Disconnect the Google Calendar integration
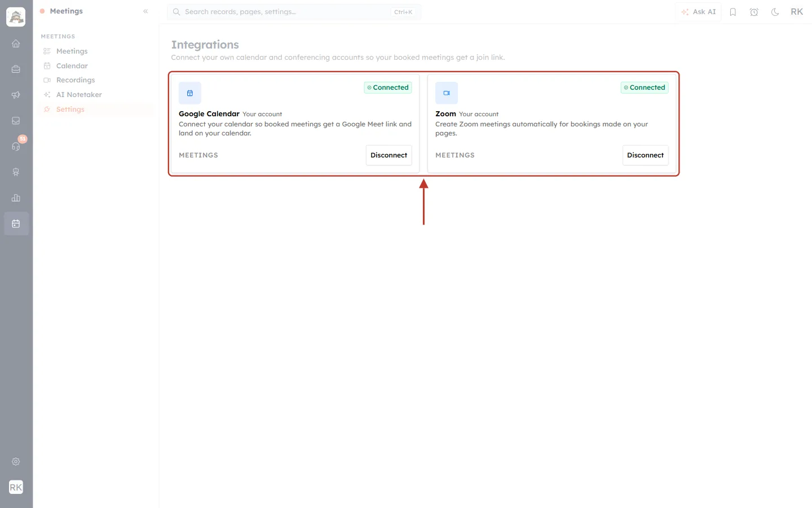The width and height of the screenshot is (812, 508). tap(389, 155)
